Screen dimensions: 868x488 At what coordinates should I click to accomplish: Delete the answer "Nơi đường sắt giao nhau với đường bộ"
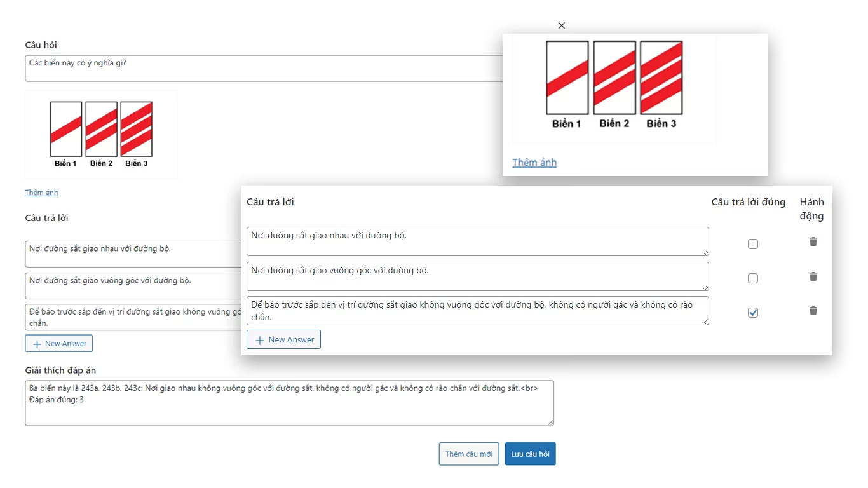pyautogui.click(x=813, y=241)
